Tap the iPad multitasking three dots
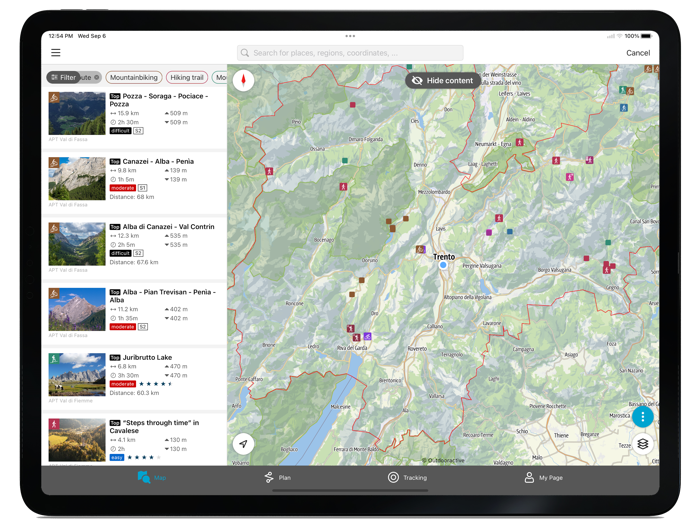This screenshot has height=525, width=700. point(350,36)
